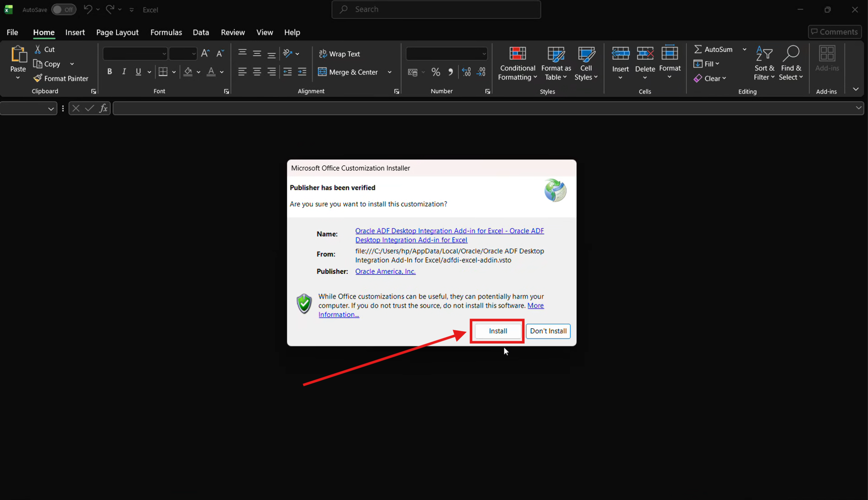Click the Fill Color paint bucket
The image size is (868, 500).
point(188,72)
